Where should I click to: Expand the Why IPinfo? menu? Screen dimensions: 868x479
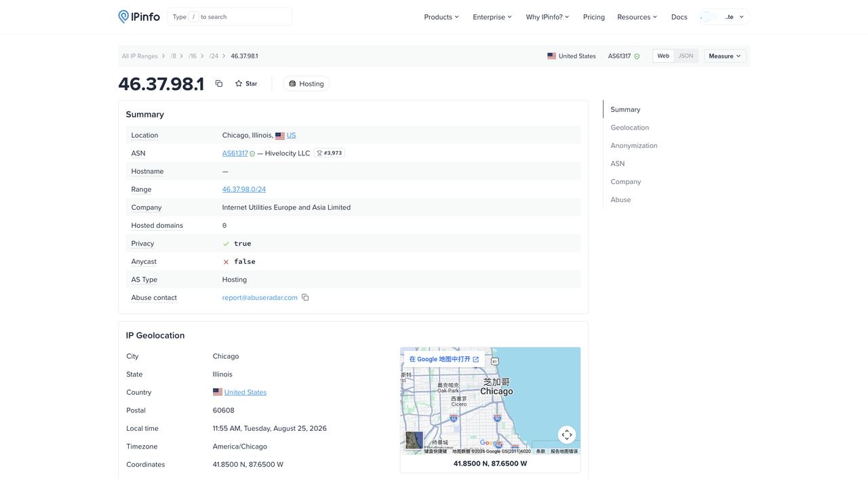point(547,17)
